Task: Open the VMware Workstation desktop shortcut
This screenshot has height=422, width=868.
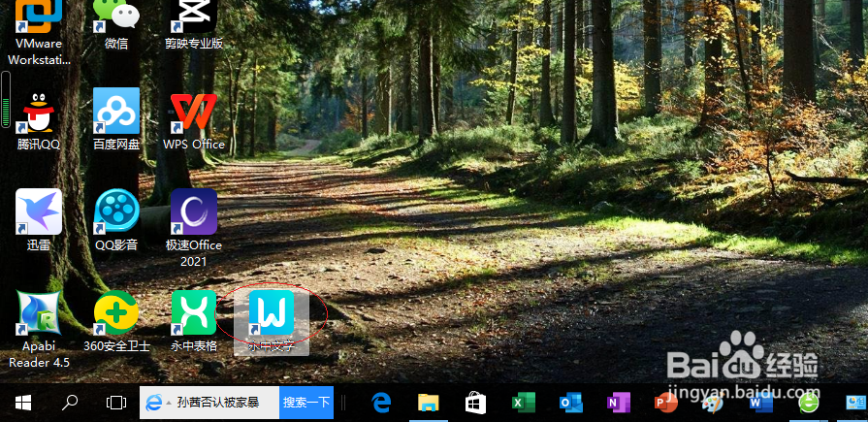Action: (x=39, y=33)
